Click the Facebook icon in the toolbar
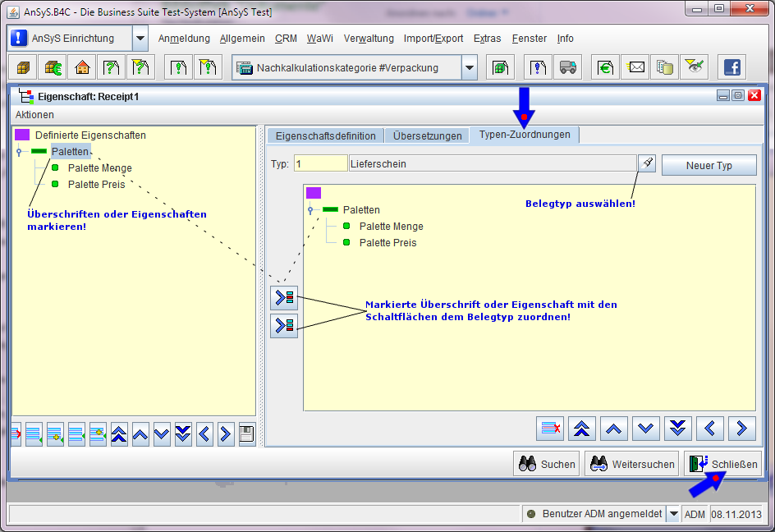This screenshot has width=775, height=532. [x=731, y=67]
